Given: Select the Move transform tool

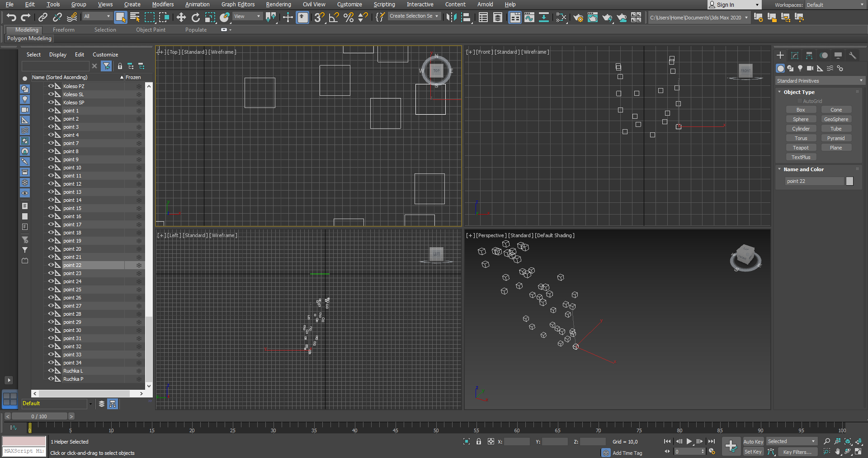Looking at the screenshot, I should coord(181,18).
